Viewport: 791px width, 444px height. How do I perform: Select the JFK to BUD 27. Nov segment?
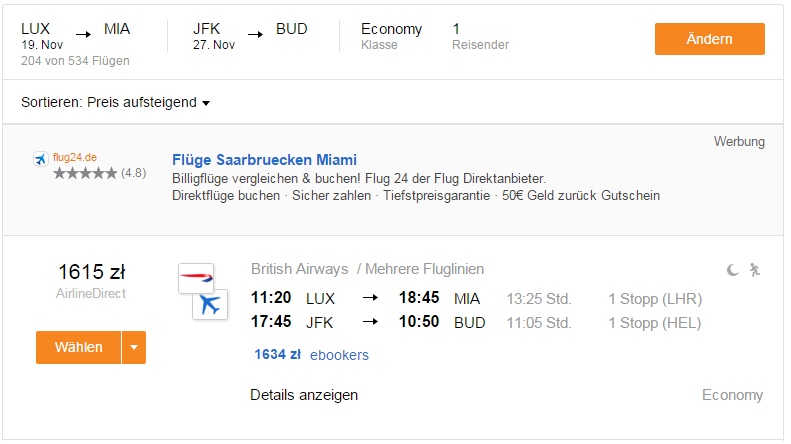pos(250,36)
